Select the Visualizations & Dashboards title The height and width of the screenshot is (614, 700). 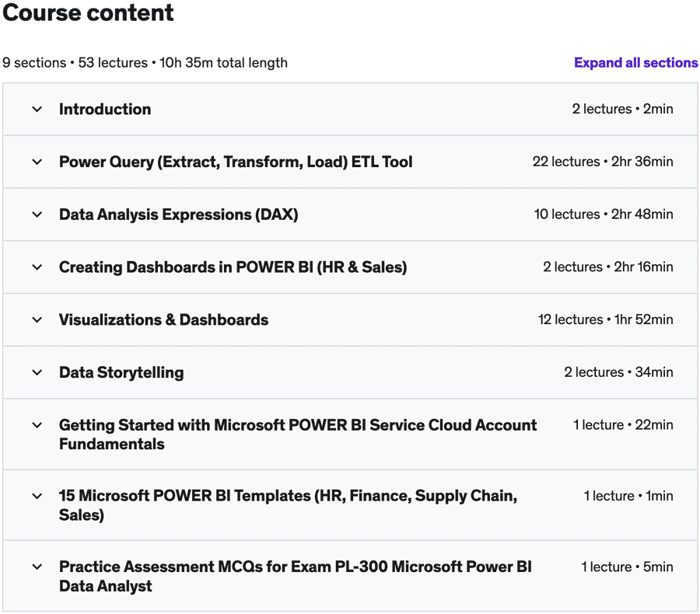click(164, 320)
